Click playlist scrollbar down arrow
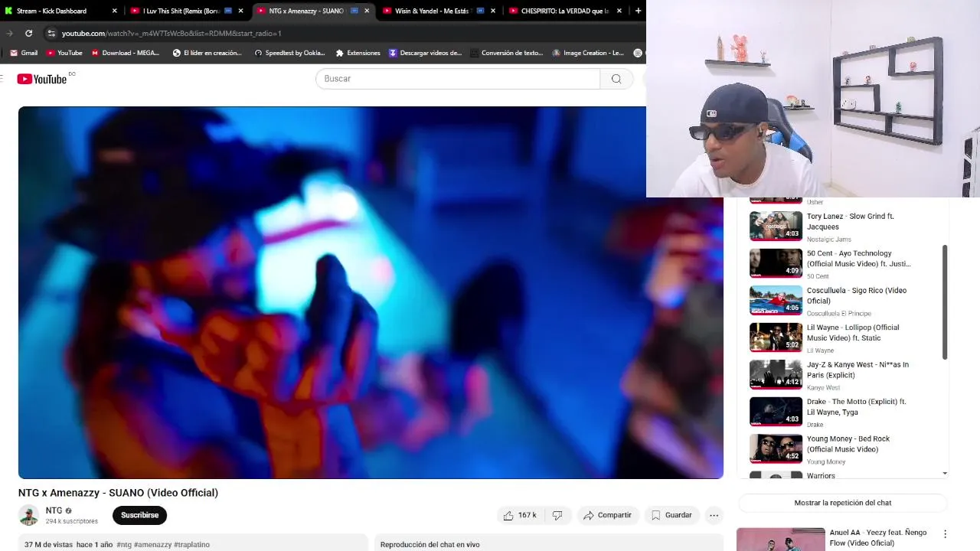 point(945,473)
